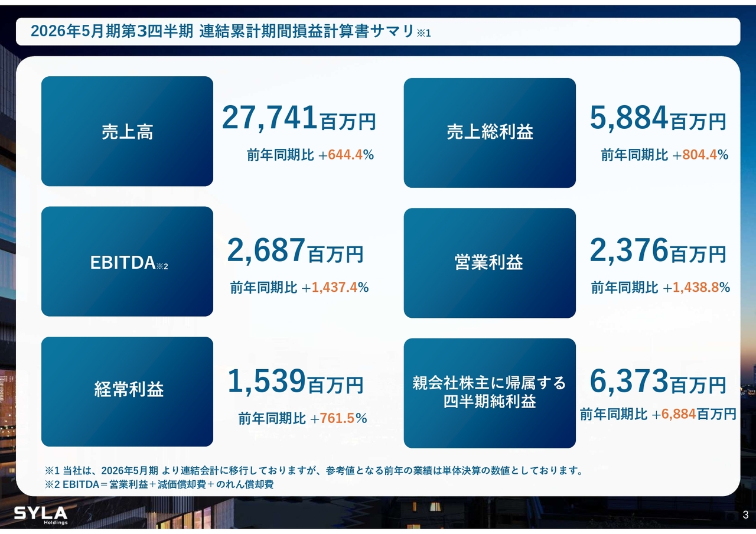Click the ※2 EBITDA definition footnote

tap(159, 484)
